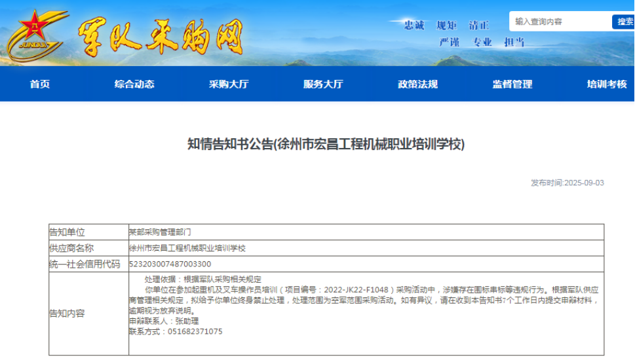The height and width of the screenshot is (364, 635).
Task: Go to 采购大厅 in the nav bar
Action: pos(229,84)
